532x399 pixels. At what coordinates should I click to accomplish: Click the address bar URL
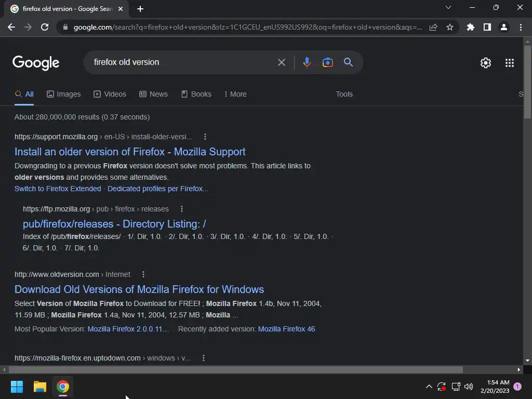pos(248,27)
